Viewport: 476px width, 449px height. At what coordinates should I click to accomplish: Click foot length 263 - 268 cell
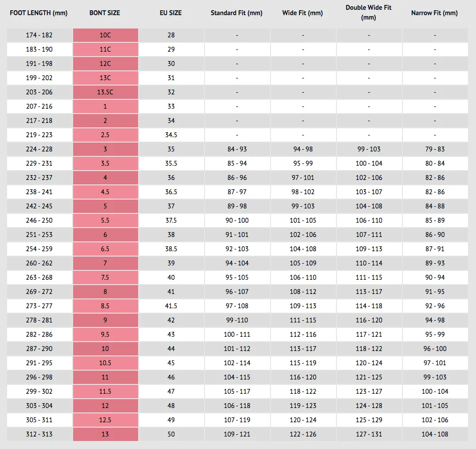click(x=40, y=278)
